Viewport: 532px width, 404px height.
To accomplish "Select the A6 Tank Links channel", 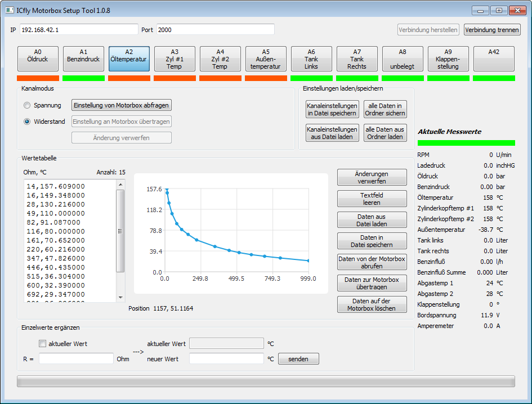I will click(311, 59).
